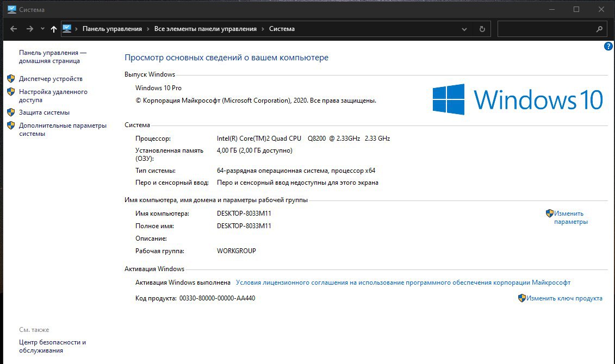Close the Система window
The width and height of the screenshot is (615, 364).
(601, 9)
